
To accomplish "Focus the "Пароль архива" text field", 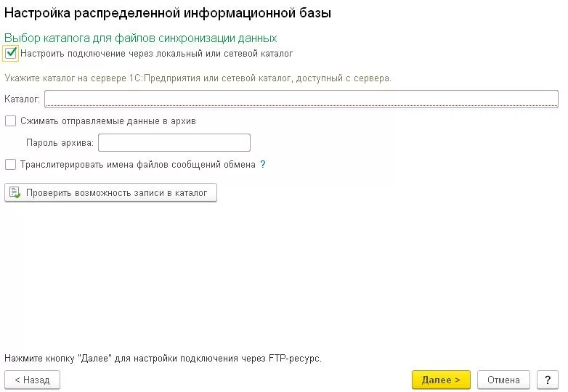I will click(174, 142).
